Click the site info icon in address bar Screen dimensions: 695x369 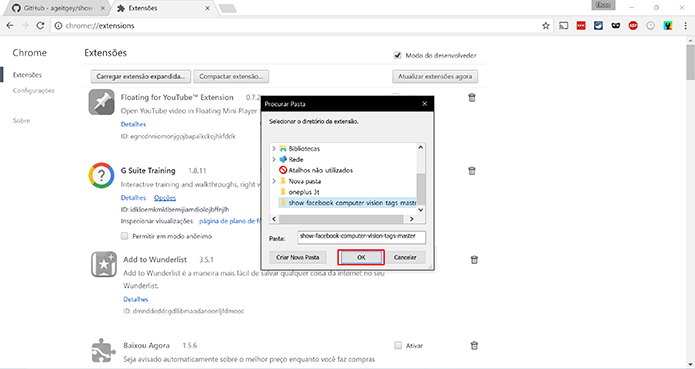click(58, 26)
